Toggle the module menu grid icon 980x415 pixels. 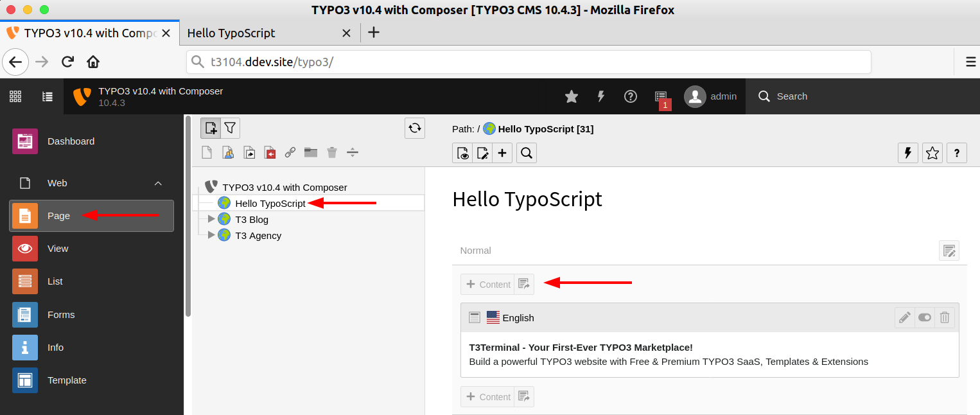pyautogui.click(x=15, y=96)
